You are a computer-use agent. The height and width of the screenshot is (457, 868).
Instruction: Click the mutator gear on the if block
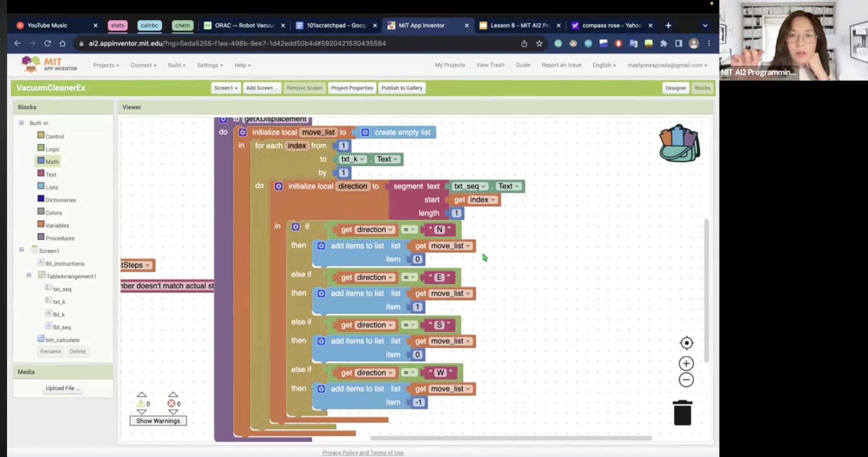(x=295, y=226)
